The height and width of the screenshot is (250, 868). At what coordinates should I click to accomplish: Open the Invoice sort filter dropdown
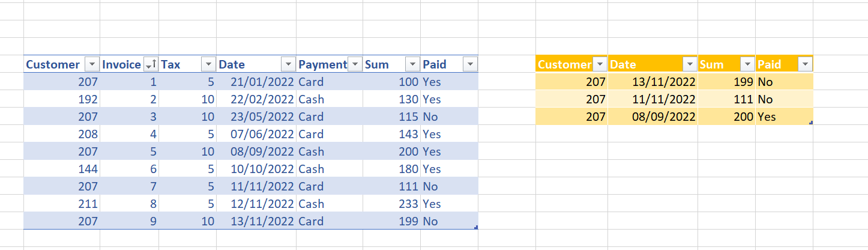(151, 64)
